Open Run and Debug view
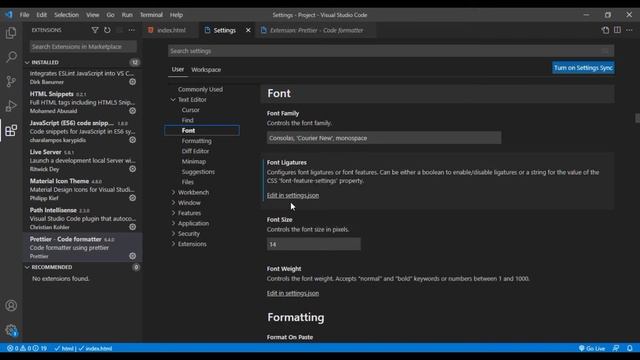This screenshot has height=360, width=640. [x=11, y=106]
